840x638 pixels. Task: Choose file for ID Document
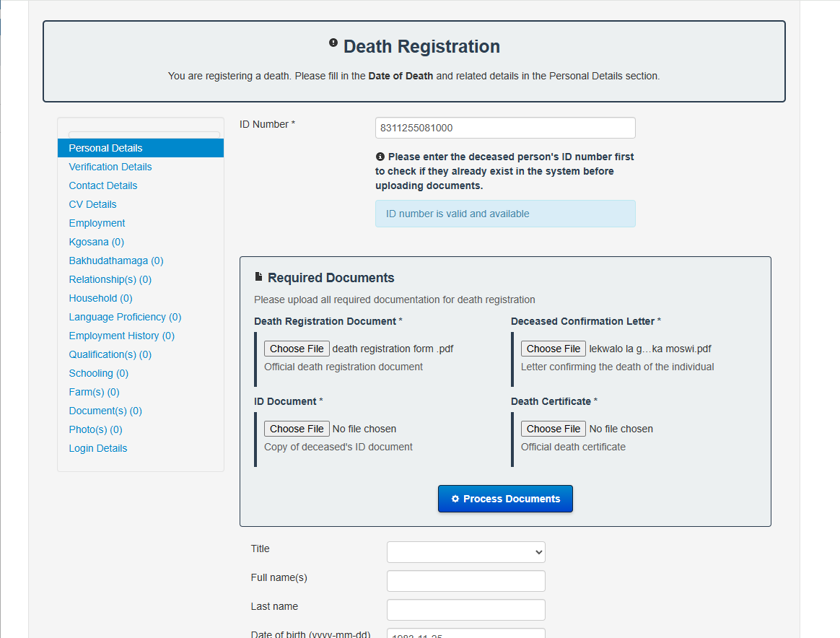[297, 429]
